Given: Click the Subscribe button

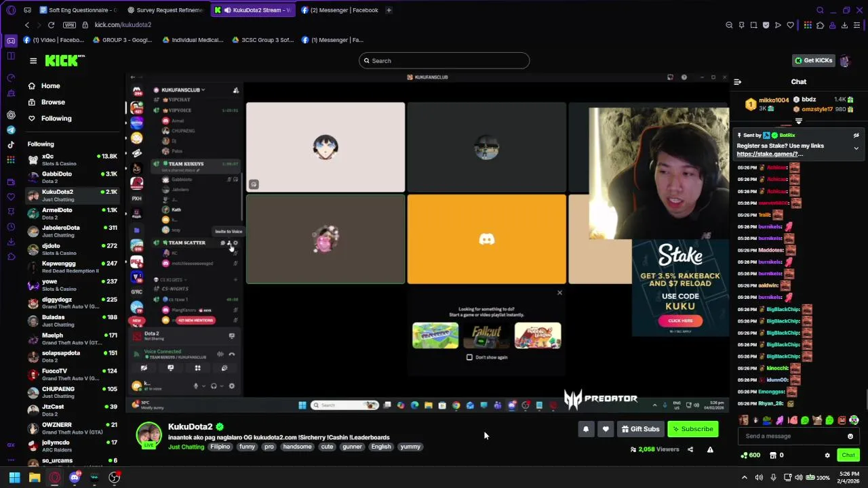Looking at the screenshot, I should point(692,429).
